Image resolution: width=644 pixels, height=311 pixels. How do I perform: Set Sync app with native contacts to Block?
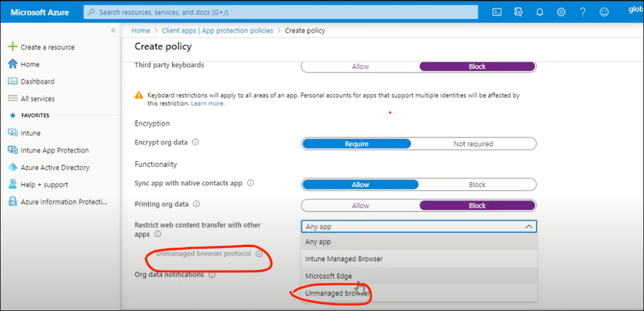click(x=477, y=185)
